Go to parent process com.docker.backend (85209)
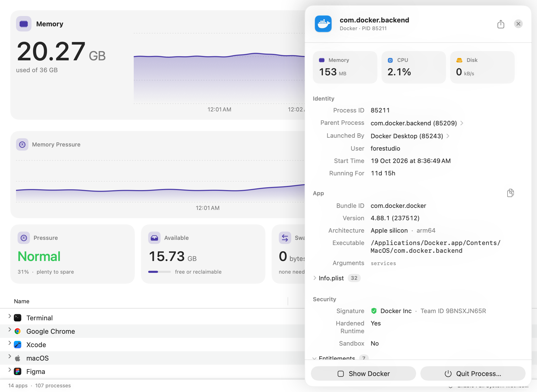The image size is (537, 392). [417, 123]
